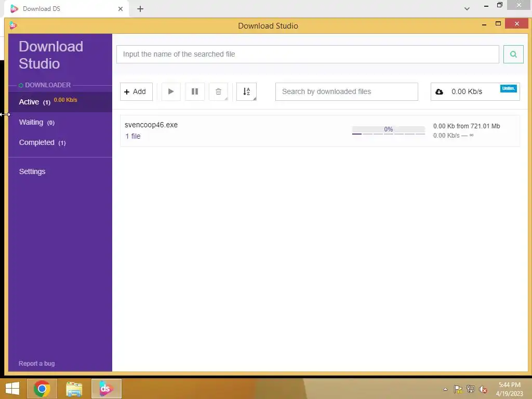Open a new browser tab with plus
532x399 pixels.
(x=140, y=9)
